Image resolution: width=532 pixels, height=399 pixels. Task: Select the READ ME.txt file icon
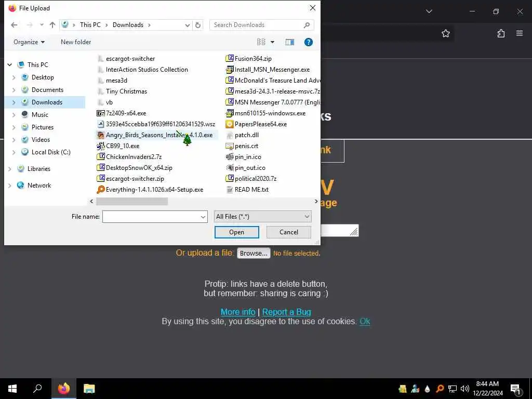230,190
